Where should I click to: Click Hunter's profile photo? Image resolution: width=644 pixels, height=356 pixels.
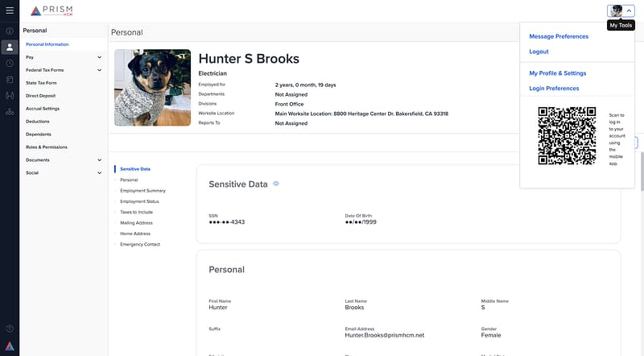(x=153, y=87)
